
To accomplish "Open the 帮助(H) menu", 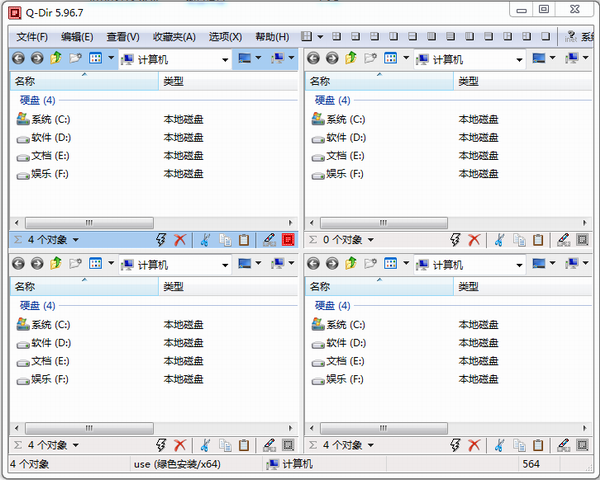I will tap(272, 37).
